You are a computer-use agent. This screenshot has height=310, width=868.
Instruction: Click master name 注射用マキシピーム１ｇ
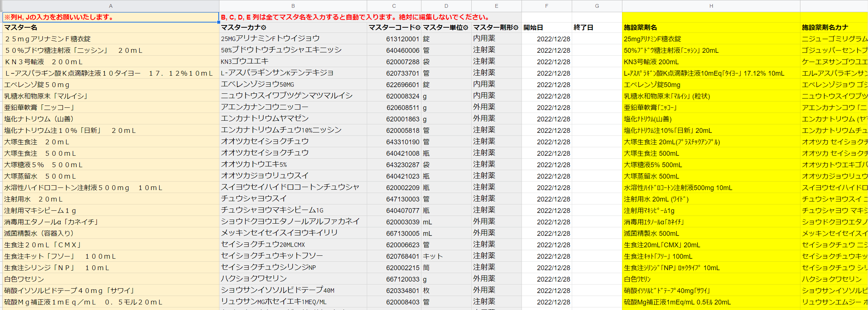click(x=40, y=210)
